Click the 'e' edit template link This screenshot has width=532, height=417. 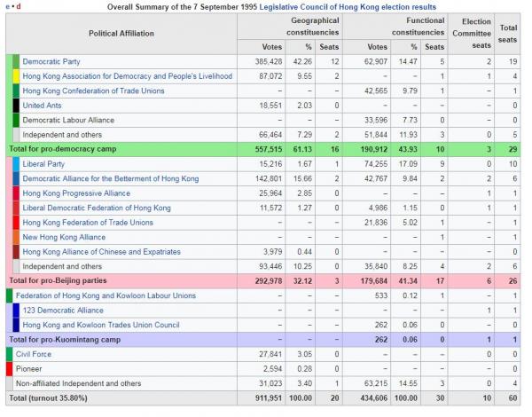pos(8,6)
